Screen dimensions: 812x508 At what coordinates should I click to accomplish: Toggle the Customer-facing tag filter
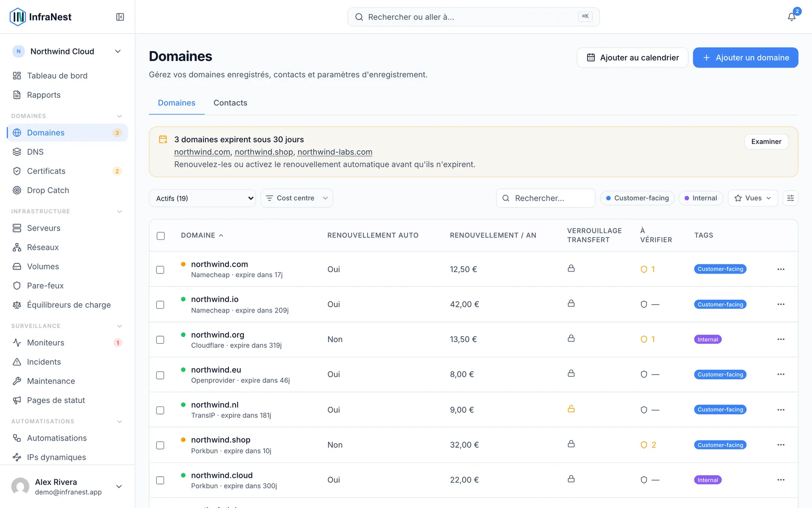(637, 198)
